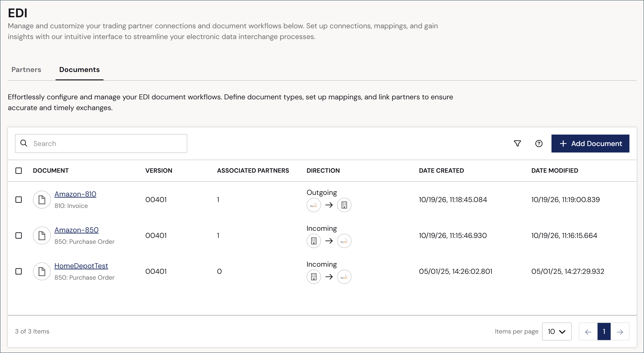Click the DATE MODIFIED column header
644x353 pixels.
555,170
